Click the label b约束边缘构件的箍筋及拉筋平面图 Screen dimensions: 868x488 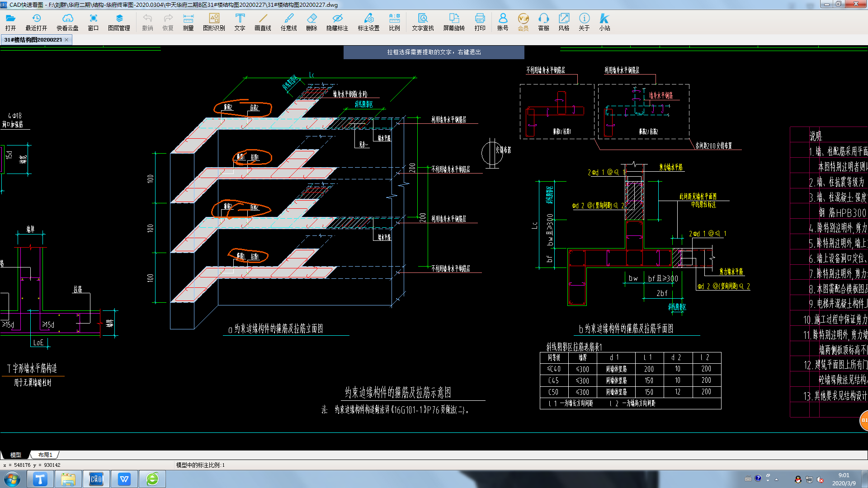[x=626, y=329]
